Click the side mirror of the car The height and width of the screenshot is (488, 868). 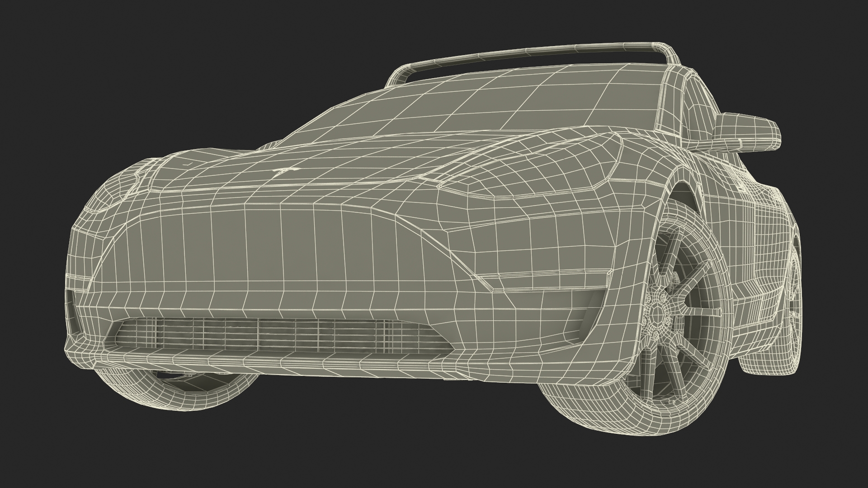pos(746,131)
